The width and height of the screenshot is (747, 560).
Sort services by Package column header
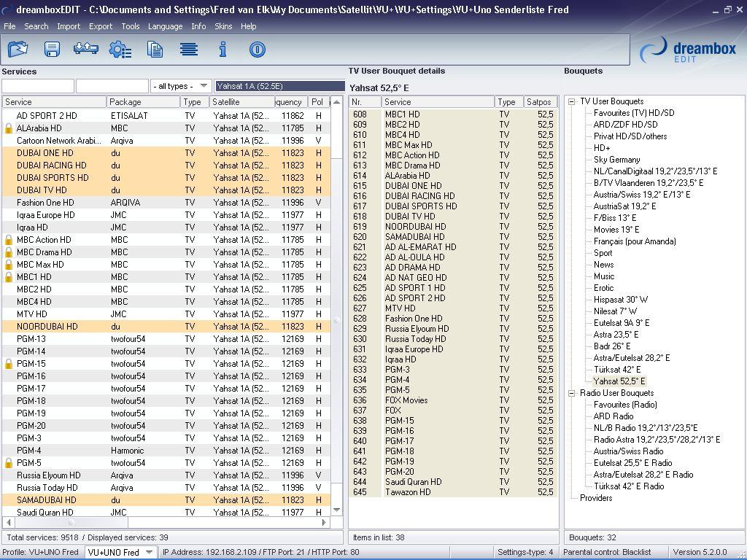pos(143,102)
